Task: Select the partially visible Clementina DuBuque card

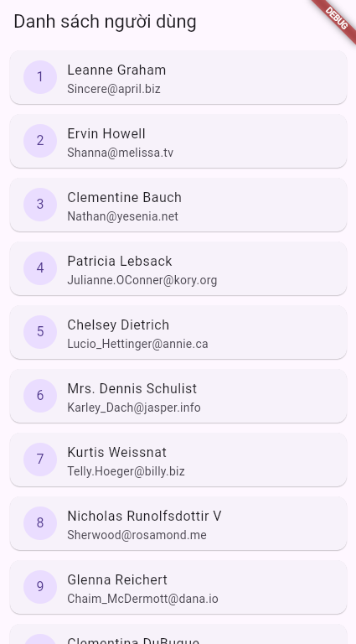Action: click(x=178, y=634)
